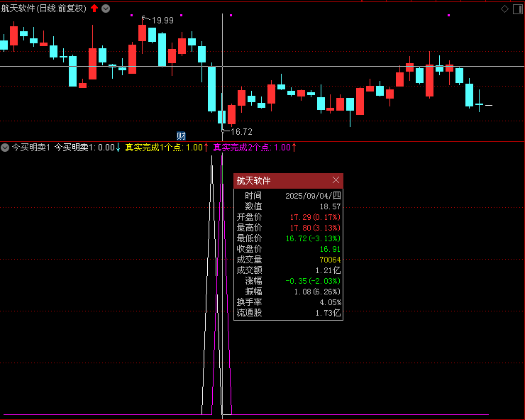This screenshot has height=420, width=525.
Task: Click the first magenta dot marker above the candles
Action: point(131,15)
